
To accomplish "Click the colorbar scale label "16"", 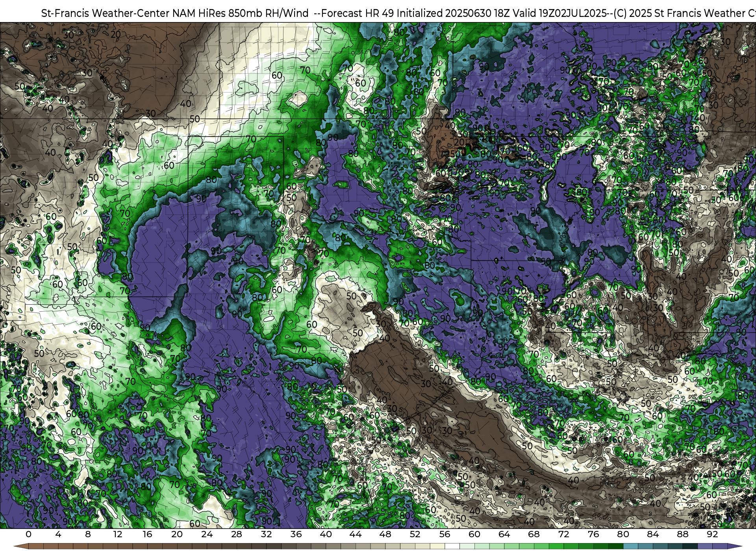I will click(x=147, y=534).
